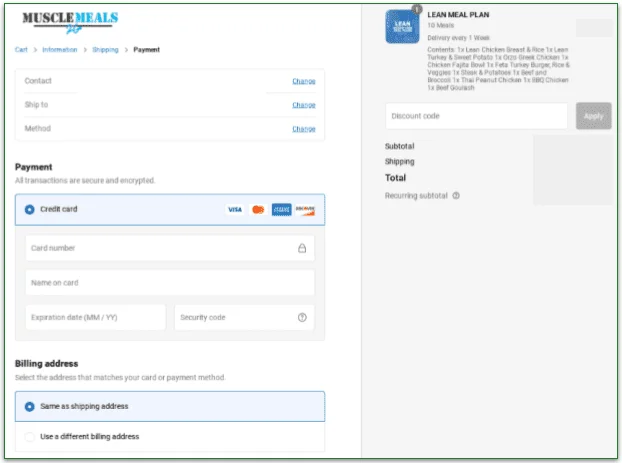Apply the discount code
Viewport: 622px width, 463px height.
(x=593, y=116)
